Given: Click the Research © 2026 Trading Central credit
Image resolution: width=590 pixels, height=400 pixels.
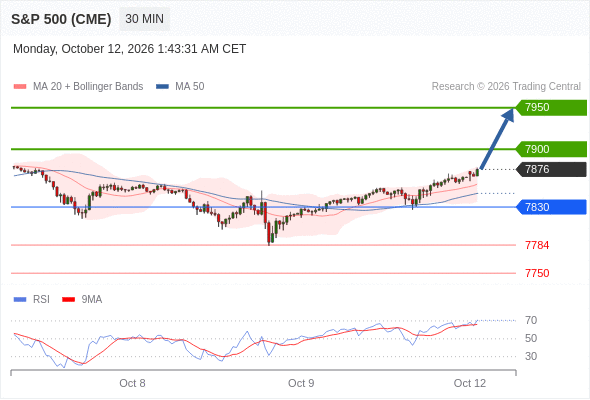Looking at the screenshot, I should pos(506,87).
